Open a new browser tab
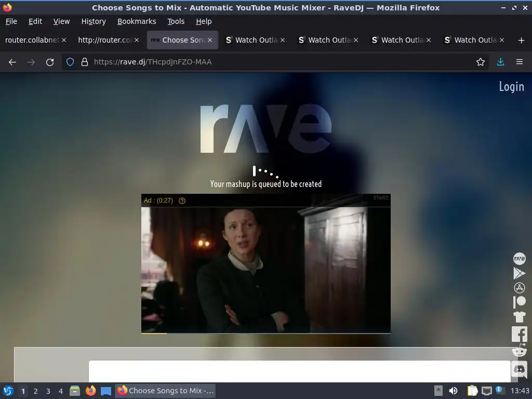The height and width of the screenshot is (399, 532). coord(521,41)
